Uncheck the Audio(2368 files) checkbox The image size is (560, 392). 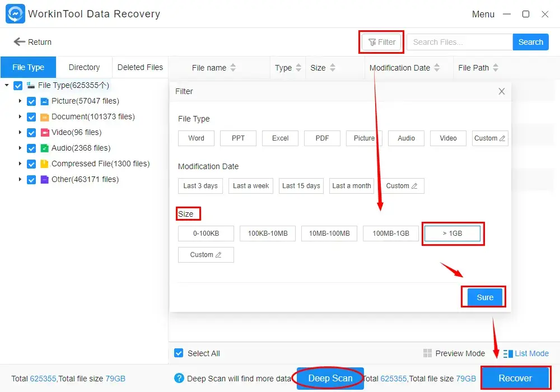click(x=31, y=148)
